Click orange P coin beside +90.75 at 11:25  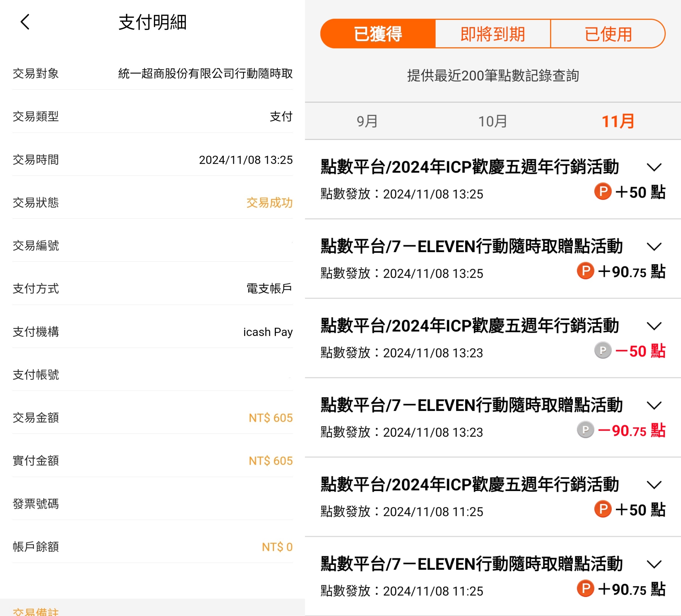pyautogui.click(x=586, y=588)
